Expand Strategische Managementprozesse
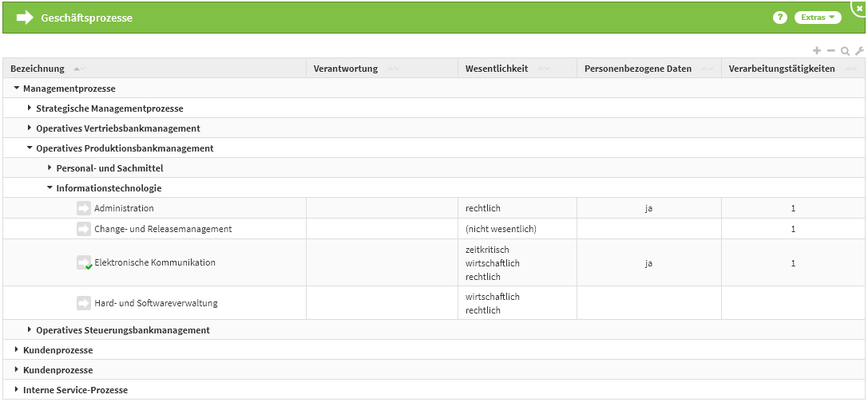Screen dimensions: 868x402 coord(30,108)
